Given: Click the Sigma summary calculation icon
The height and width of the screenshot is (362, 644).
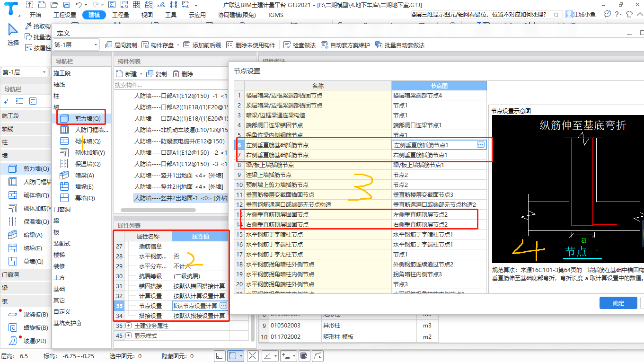Looking at the screenshot, I should click(x=112, y=5).
